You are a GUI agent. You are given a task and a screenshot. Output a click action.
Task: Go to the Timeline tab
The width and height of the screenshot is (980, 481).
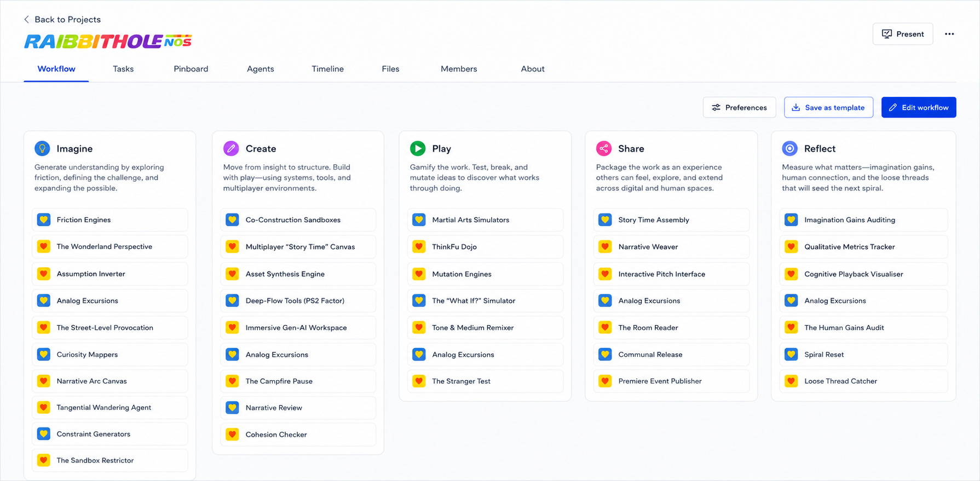pyautogui.click(x=327, y=69)
